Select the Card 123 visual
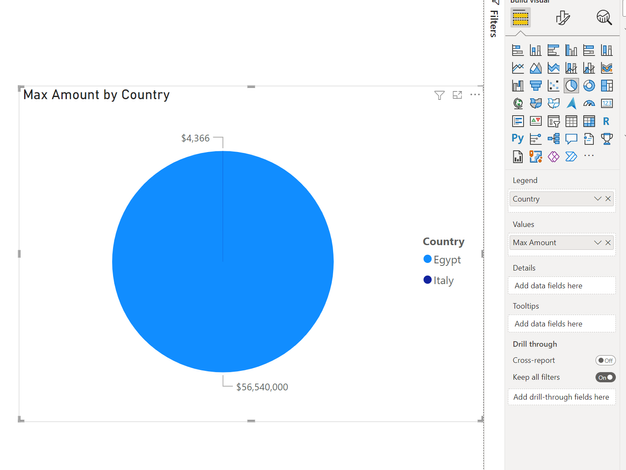The width and height of the screenshot is (626, 470). [x=606, y=103]
